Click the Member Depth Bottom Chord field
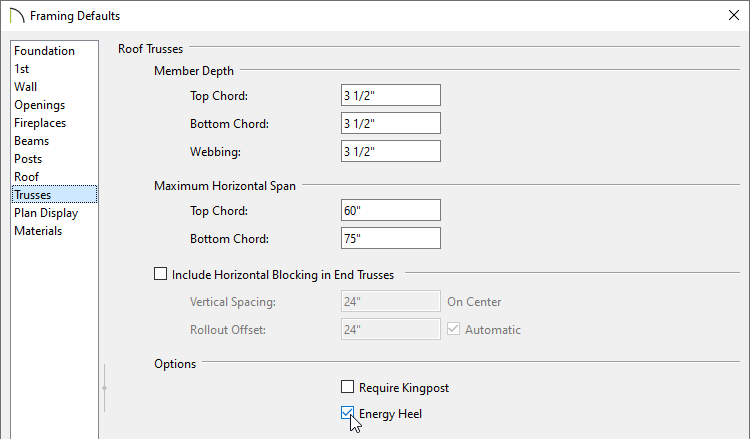 [x=391, y=123]
